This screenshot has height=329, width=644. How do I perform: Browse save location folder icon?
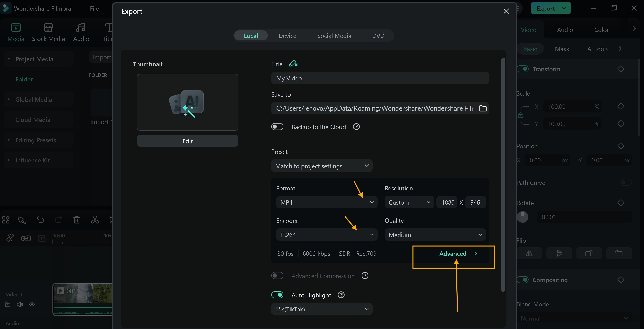[x=483, y=108]
